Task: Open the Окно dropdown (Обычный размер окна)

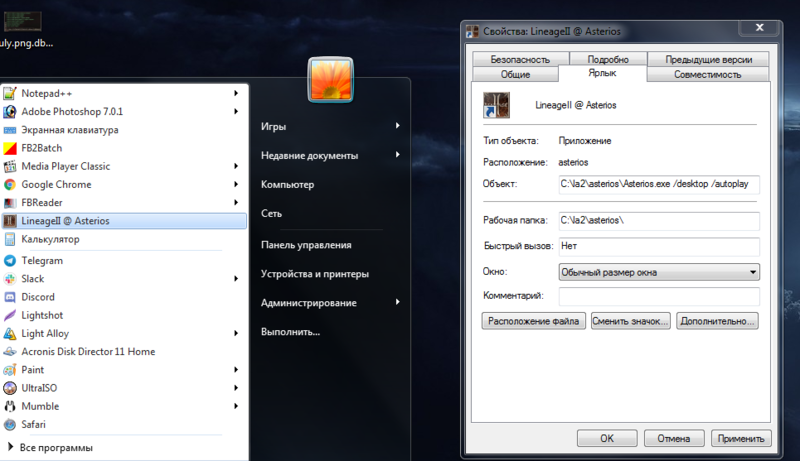Action: [659, 272]
